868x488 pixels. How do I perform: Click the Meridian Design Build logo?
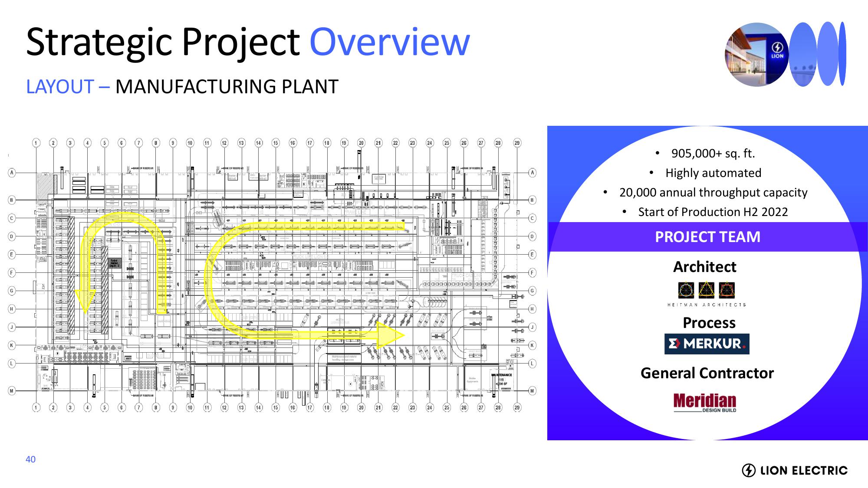click(x=705, y=403)
